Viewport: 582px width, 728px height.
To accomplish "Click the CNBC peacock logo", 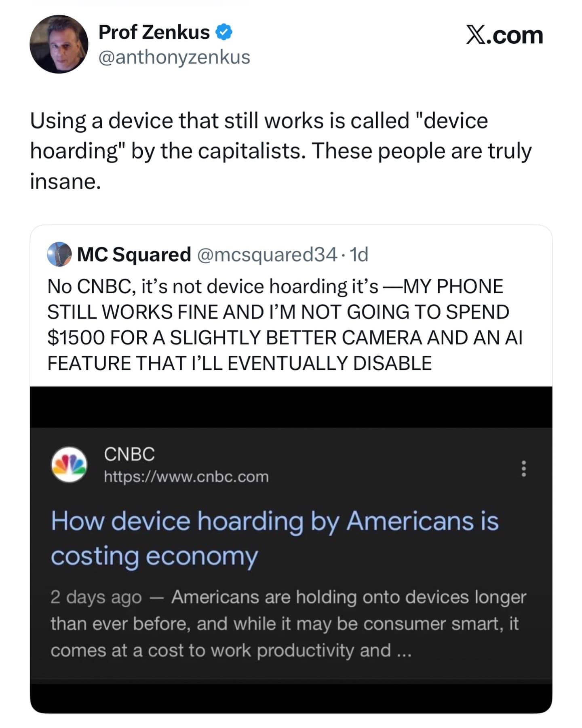I will (69, 465).
